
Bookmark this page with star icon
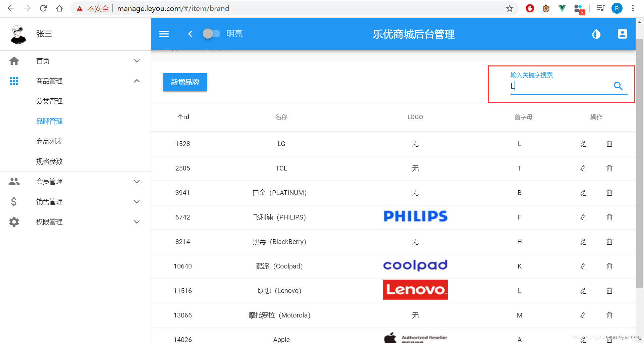509,8
